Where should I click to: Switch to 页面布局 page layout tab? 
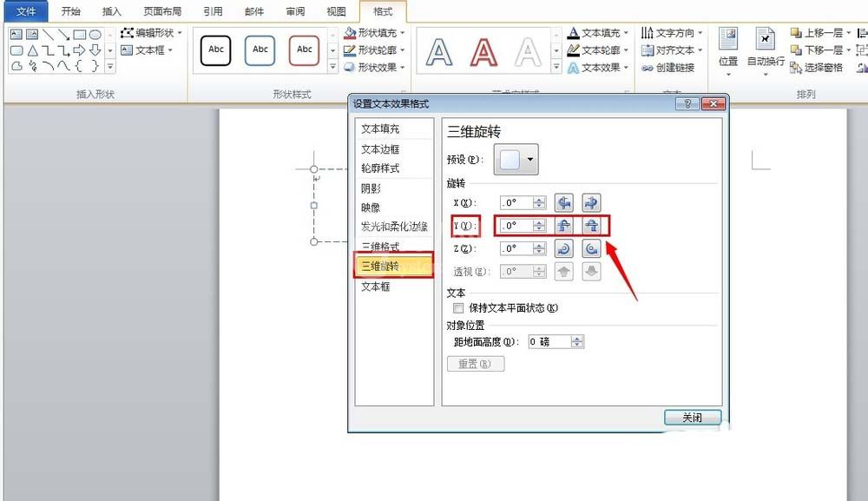coord(162,11)
